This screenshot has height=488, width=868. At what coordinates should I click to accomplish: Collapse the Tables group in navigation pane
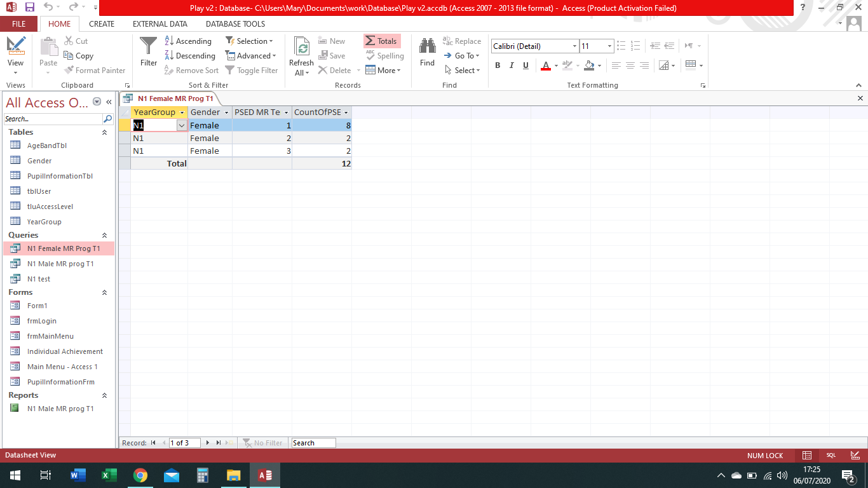[104, 132]
